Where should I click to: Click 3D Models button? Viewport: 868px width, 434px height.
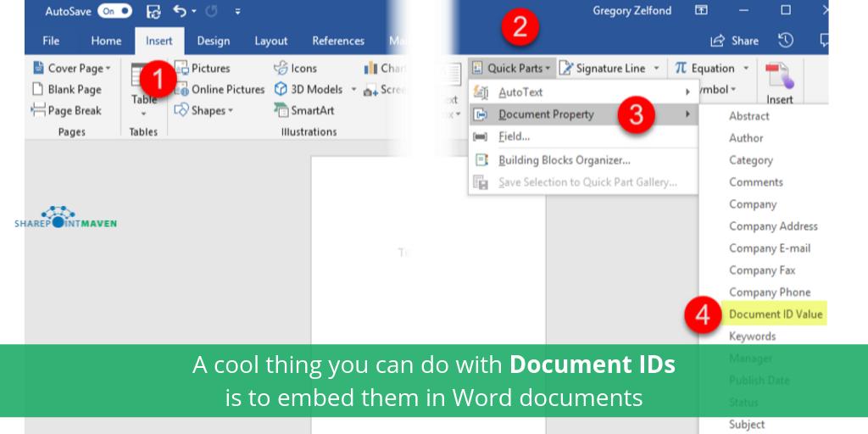click(x=309, y=89)
